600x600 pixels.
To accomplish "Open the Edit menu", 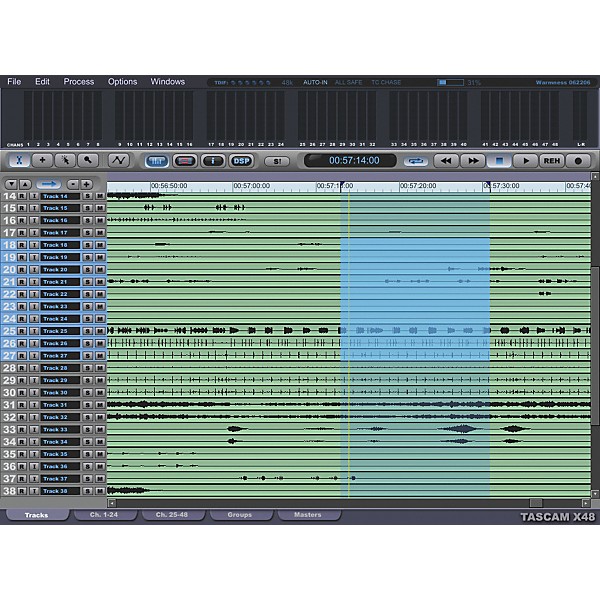I will coord(42,82).
